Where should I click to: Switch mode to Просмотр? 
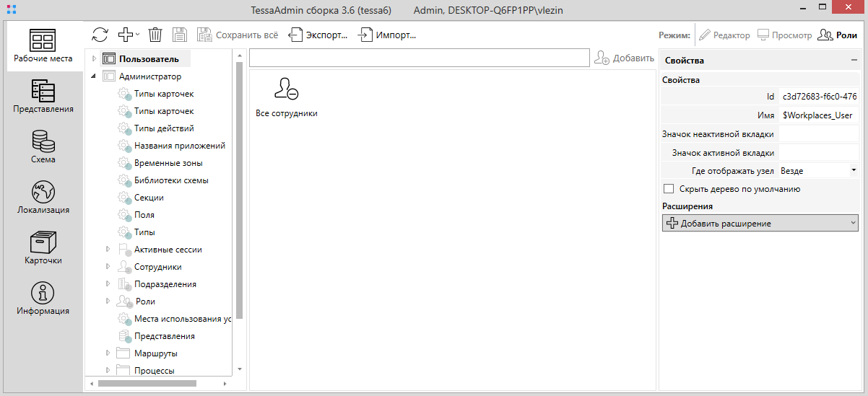(x=784, y=35)
